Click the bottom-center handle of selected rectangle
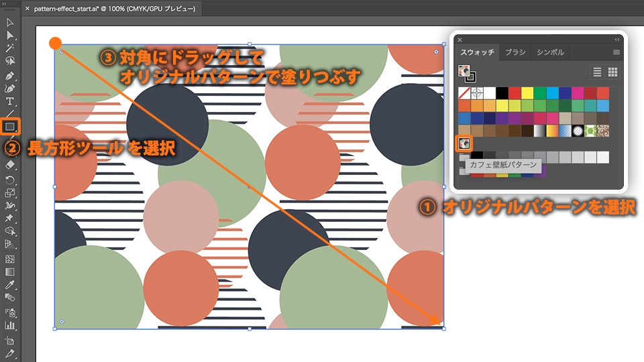 [x=250, y=328]
